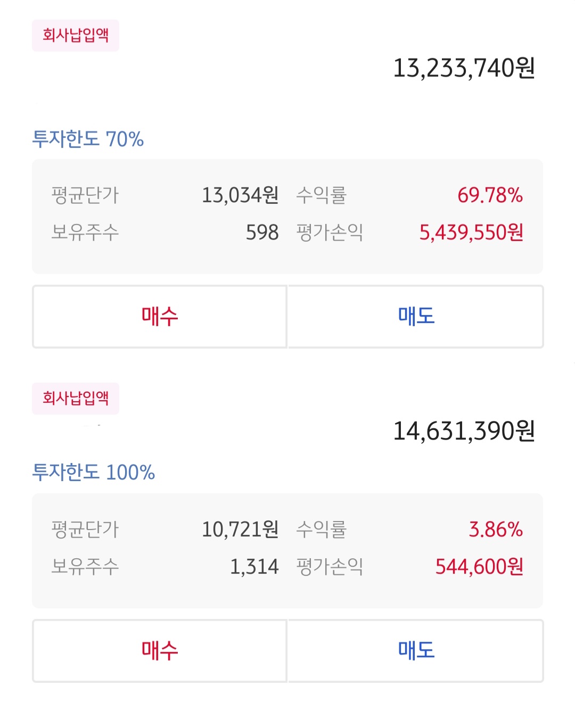Tap 평가손익 value 544,600원

tap(479, 567)
